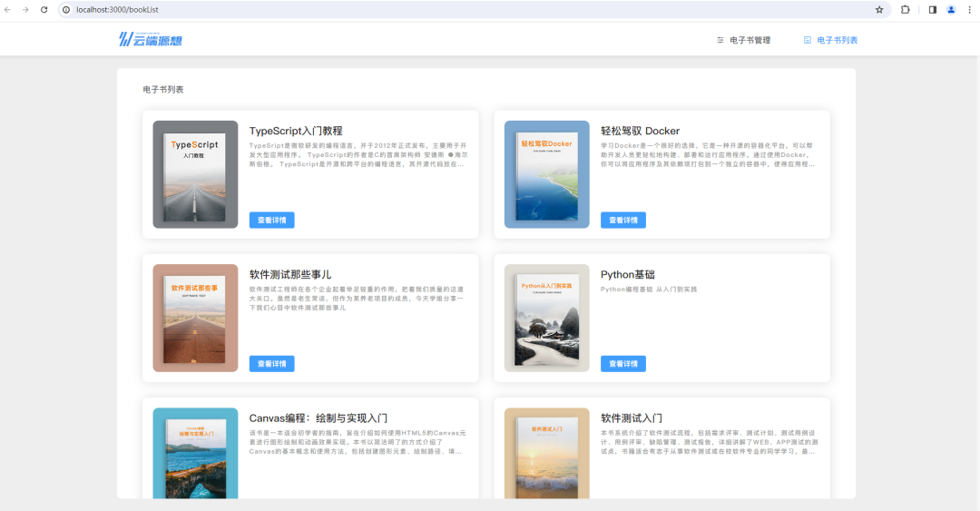Bookmark this page with star icon
The image size is (980, 511).
pyautogui.click(x=879, y=10)
